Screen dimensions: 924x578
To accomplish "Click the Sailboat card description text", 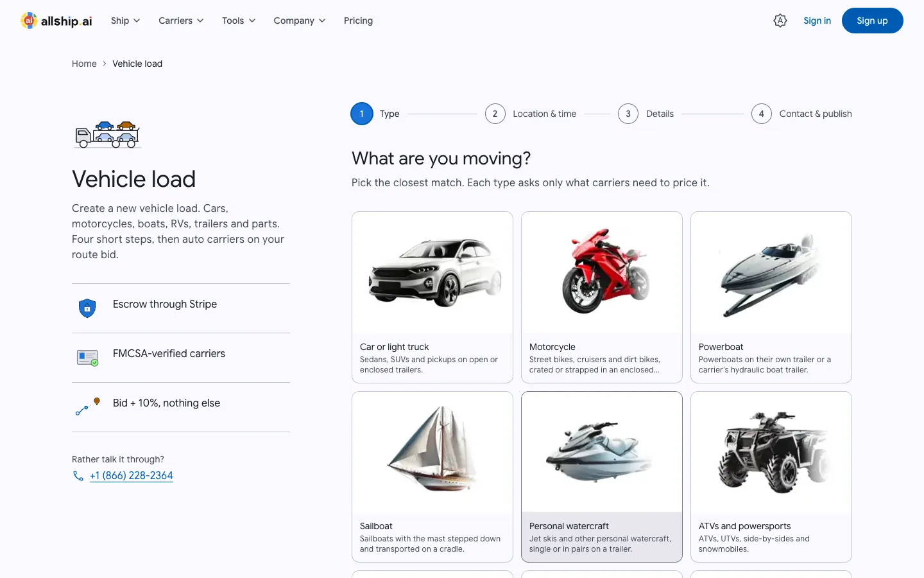I will (430, 544).
